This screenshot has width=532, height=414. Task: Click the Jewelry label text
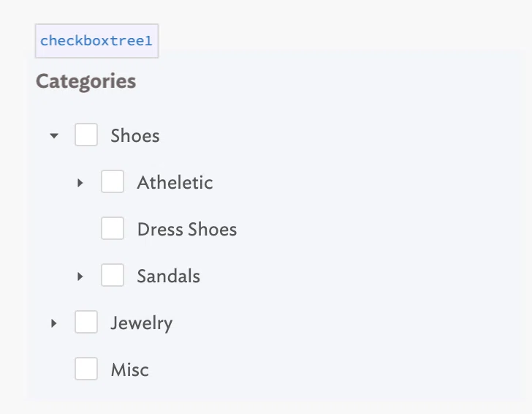142,323
